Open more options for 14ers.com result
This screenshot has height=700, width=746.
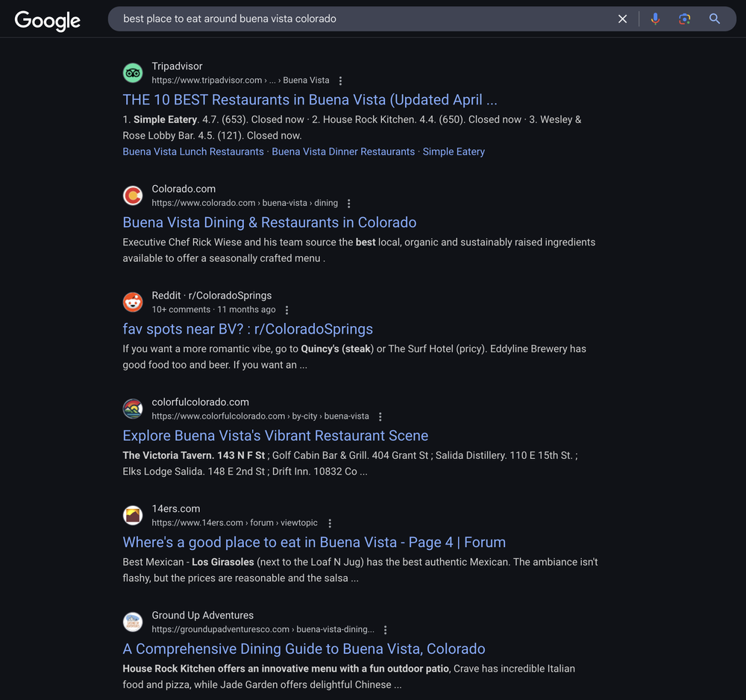pyautogui.click(x=330, y=523)
